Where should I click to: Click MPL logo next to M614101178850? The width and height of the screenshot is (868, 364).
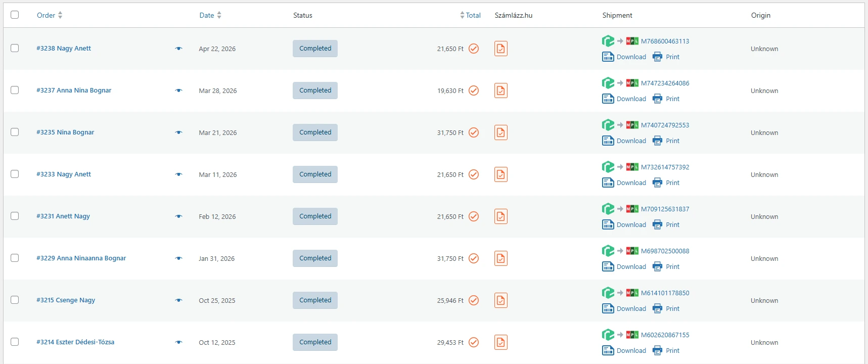(632, 293)
